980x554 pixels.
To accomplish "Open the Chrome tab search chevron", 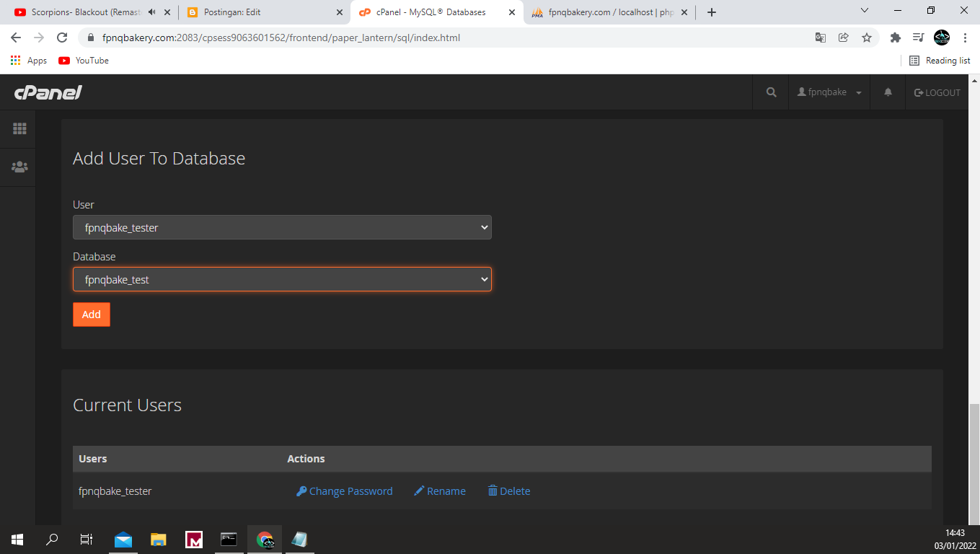I will pyautogui.click(x=865, y=10).
